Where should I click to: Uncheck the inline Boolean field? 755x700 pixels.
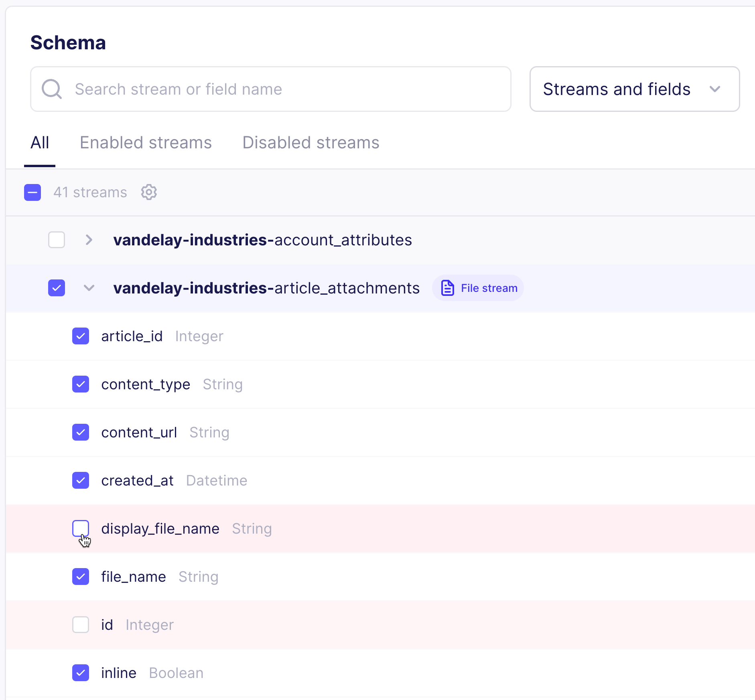pyautogui.click(x=81, y=673)
